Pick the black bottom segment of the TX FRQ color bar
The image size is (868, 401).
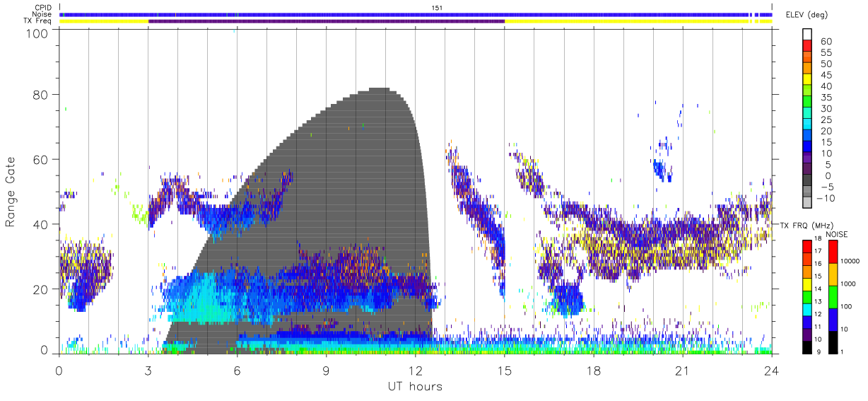point(807,347)
